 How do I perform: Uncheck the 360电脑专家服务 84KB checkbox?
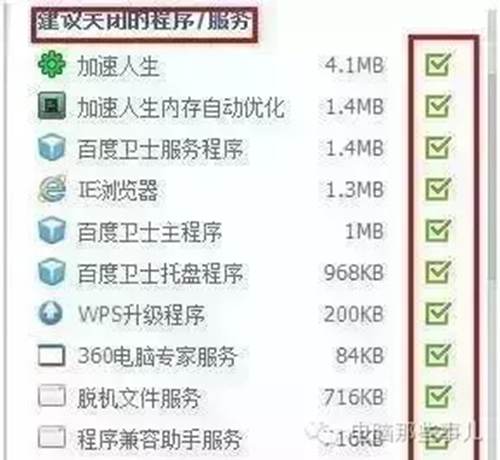point(438,355)
